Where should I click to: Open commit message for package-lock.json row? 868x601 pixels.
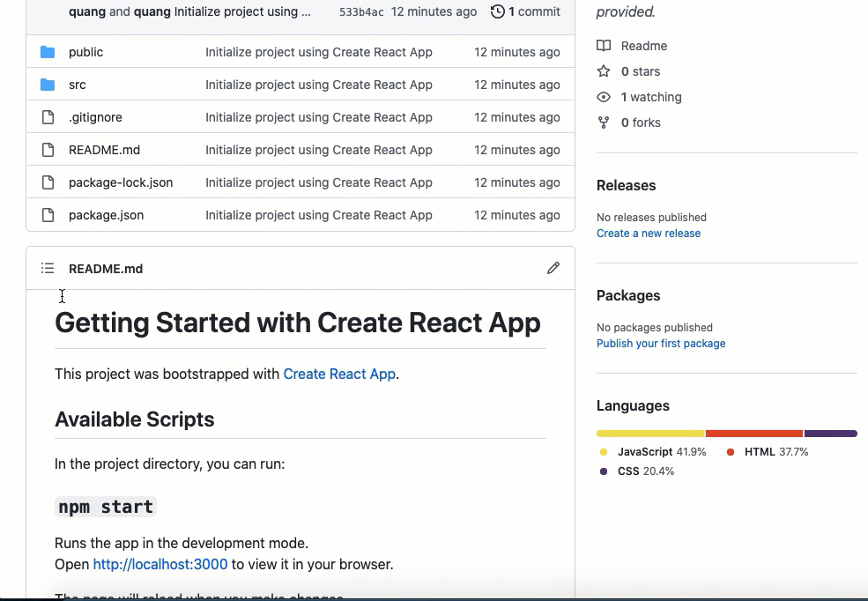click(319, 182)
